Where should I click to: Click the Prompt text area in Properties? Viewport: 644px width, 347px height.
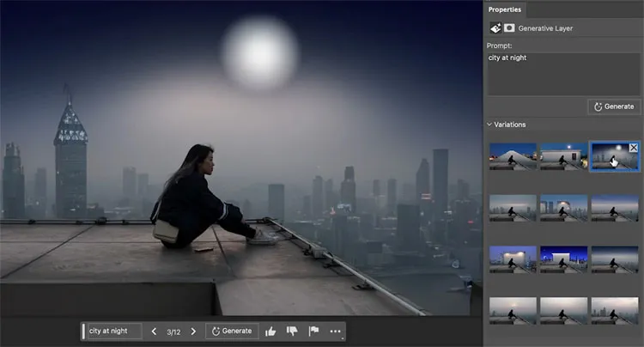point(562,75)
